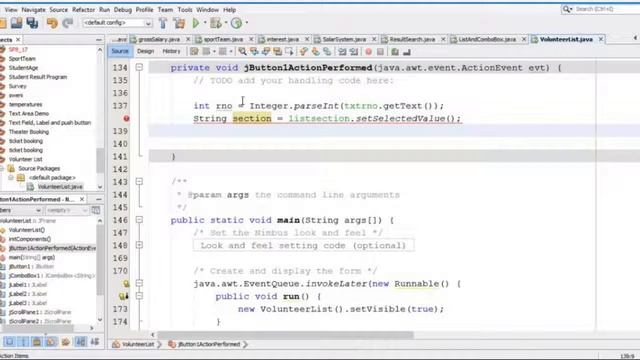The height and width of the screenshot is (360, 640).
Task: Click the Action Items status bar label
Action: click(x=14, y=356)
